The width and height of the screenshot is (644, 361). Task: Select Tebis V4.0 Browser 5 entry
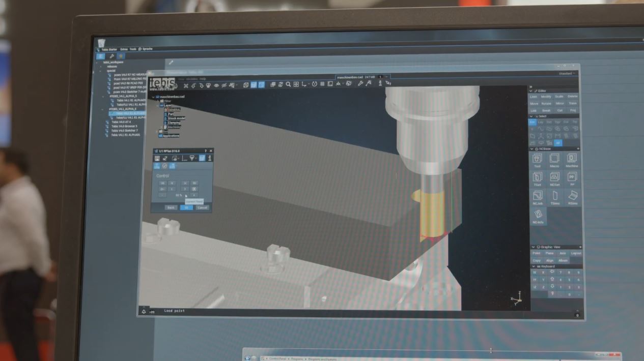tap(124, 126)
